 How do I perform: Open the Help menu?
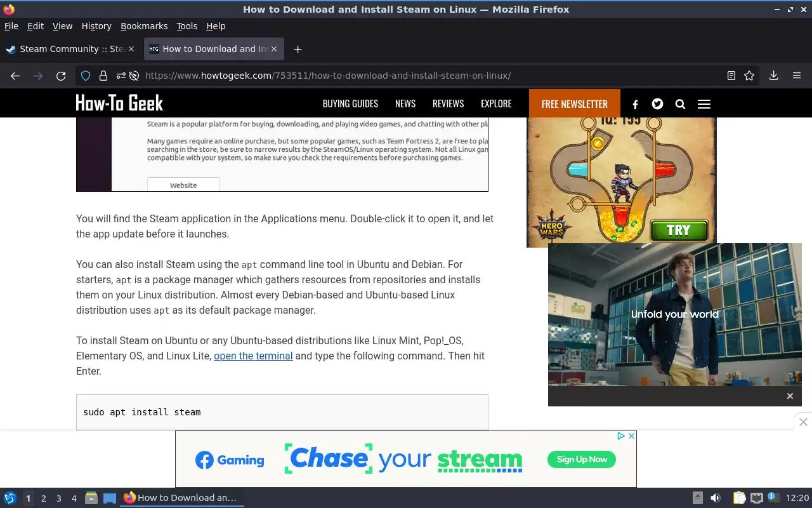point(216,26)
